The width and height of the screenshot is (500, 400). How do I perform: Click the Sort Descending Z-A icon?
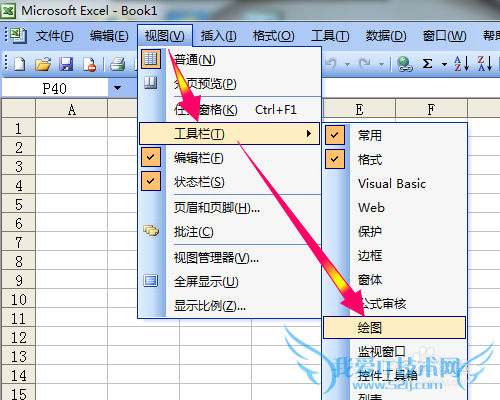point(485,63)
